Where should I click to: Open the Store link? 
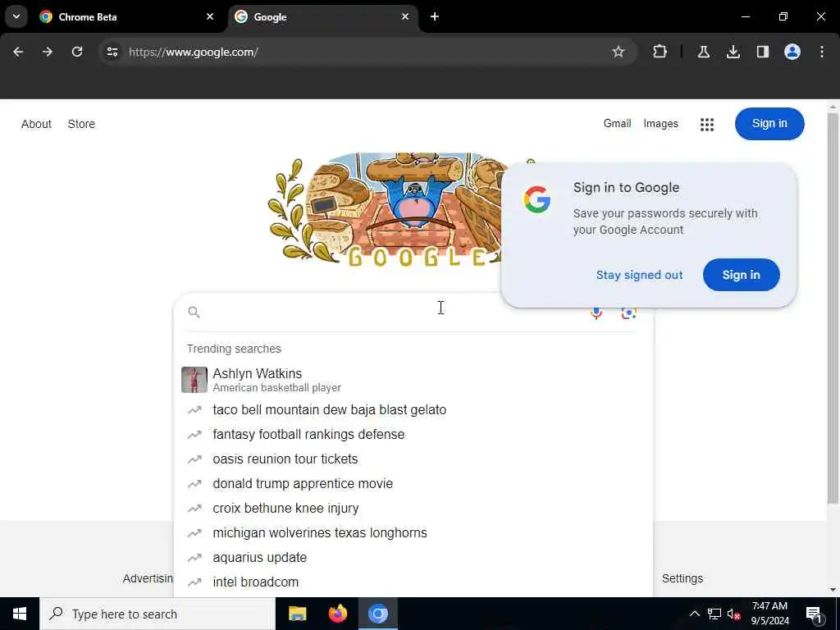tap(81, 124)
